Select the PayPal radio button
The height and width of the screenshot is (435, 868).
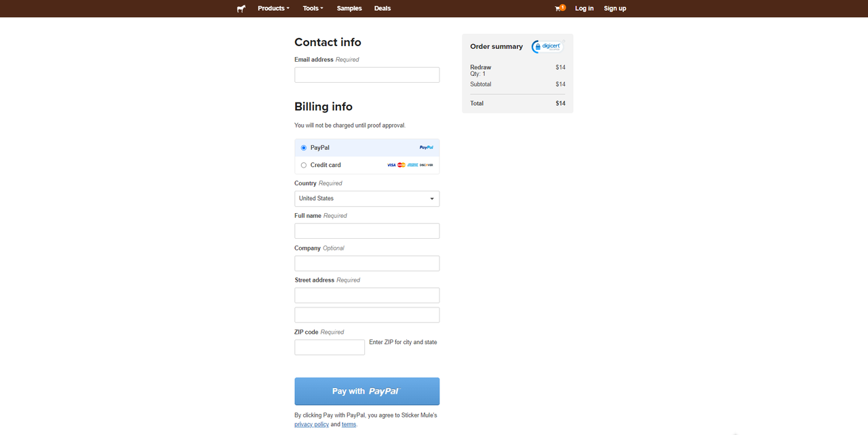[304, 147]
